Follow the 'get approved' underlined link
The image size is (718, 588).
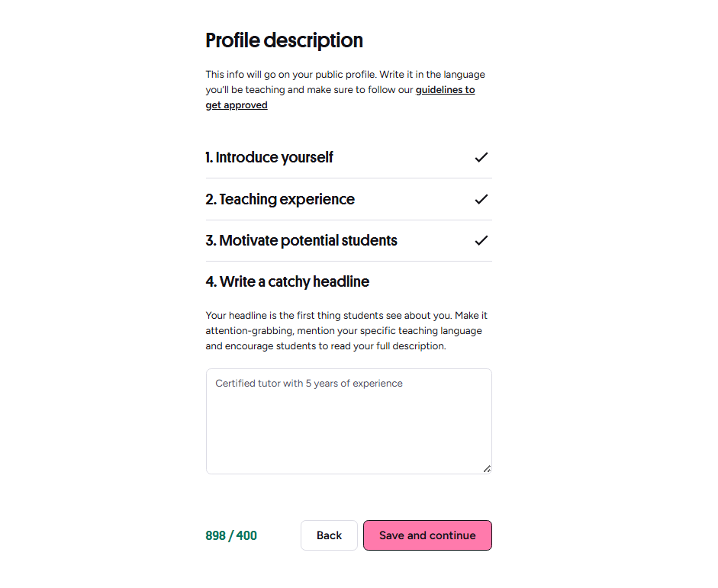click(237, 105)
